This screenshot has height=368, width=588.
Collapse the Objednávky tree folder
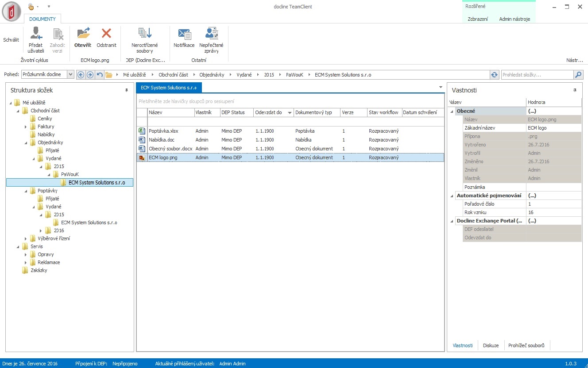26,142
